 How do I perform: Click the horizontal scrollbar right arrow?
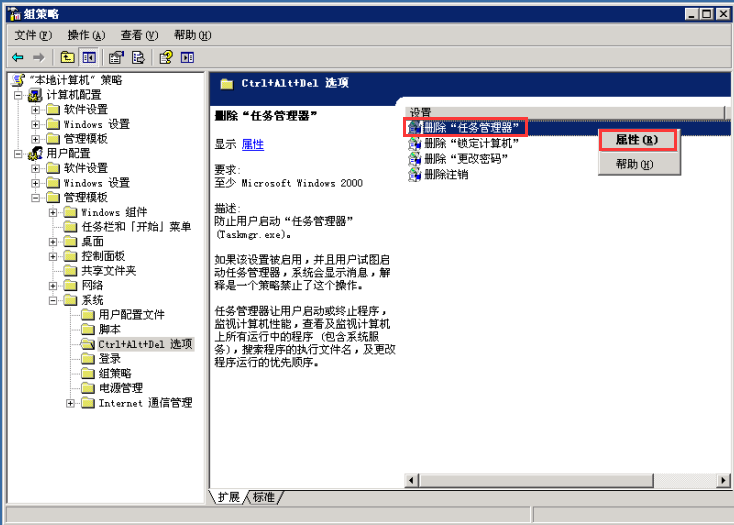point(723,480)
